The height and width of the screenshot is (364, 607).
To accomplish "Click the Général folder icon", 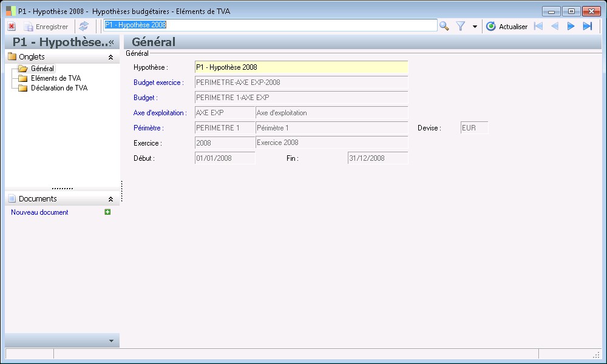I will (x=23, y=69).
